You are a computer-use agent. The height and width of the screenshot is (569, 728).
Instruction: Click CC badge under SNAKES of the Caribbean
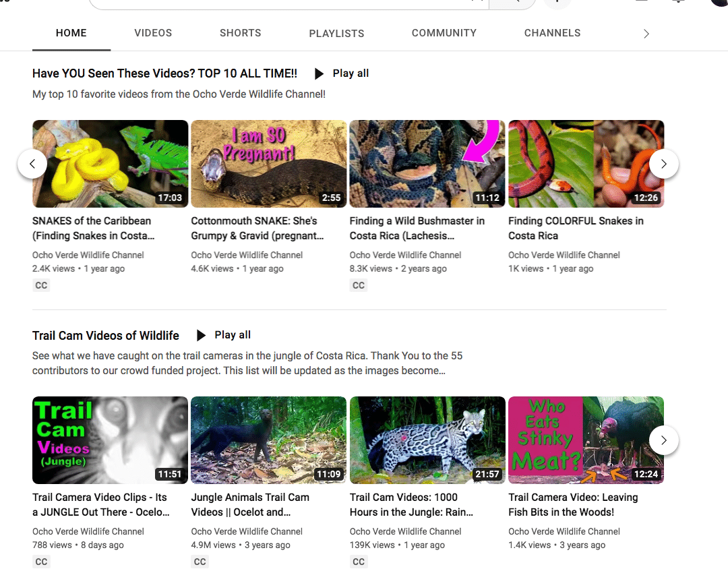point(41,285)
